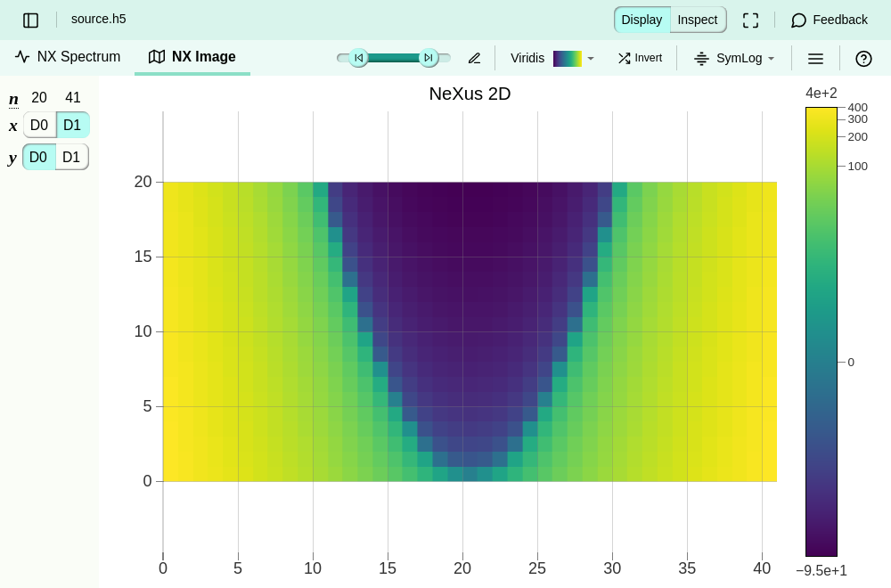
Task: Open the more controls hamburger menu
Action: point(815,59)
